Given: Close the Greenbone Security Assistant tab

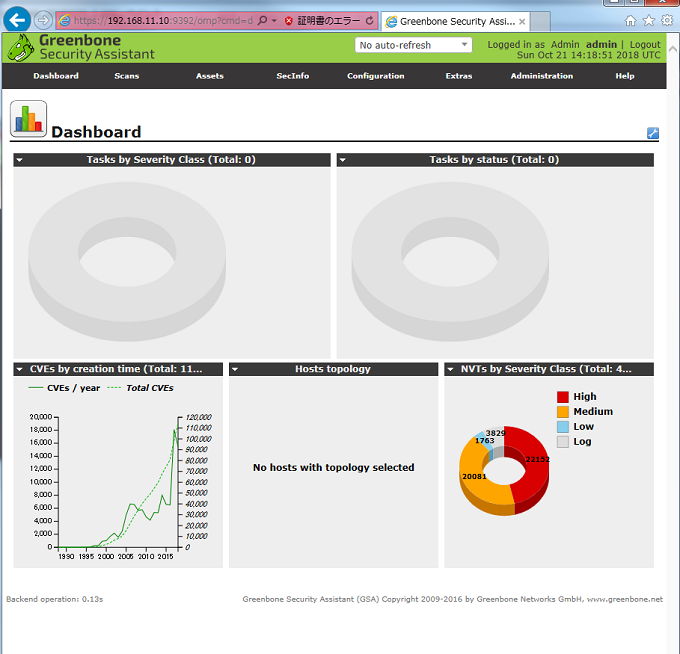Looking at the screenshot, I should pyautogui.click(x=522, y=22).
